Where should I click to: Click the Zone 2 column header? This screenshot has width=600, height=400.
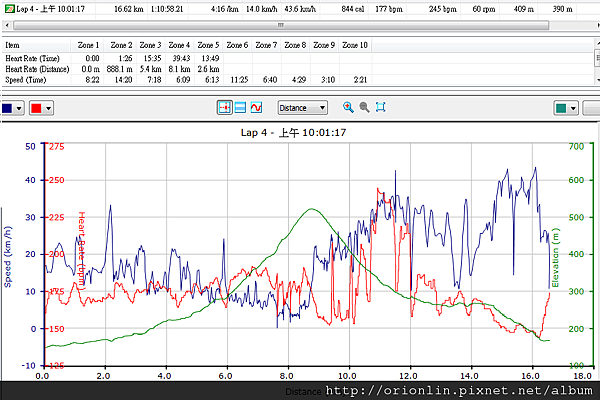[x=121, y=45]
